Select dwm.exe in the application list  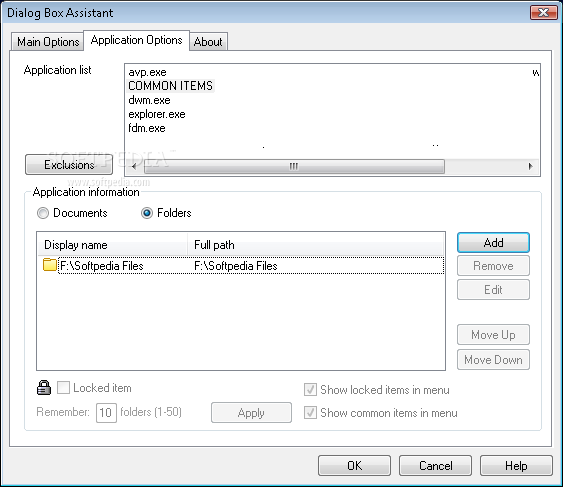(149, 100)
